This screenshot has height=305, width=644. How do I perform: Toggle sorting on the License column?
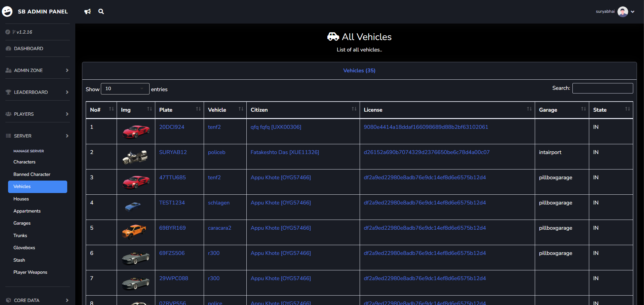(x=529, y=109)
